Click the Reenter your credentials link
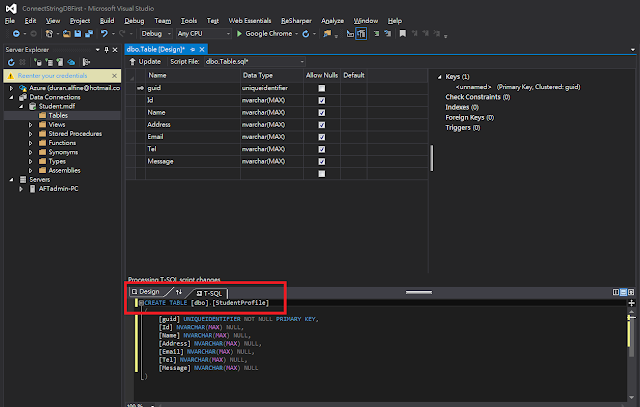 54,74
